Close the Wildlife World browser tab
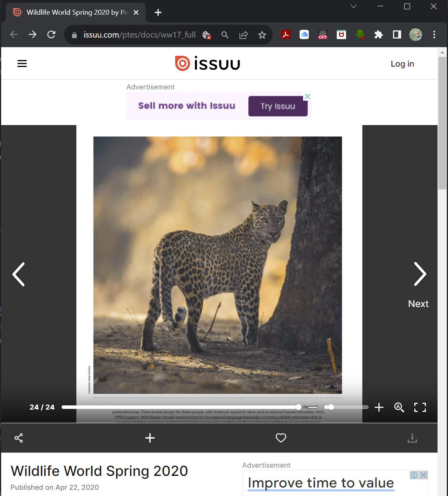Viewport: 448px width, 496px height. point(136,12)
